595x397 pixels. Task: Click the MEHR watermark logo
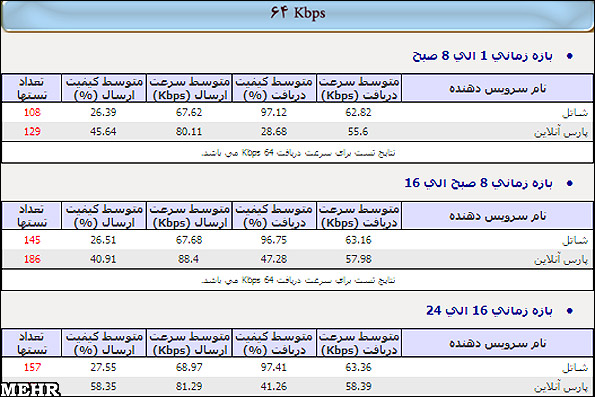point(30,390)
